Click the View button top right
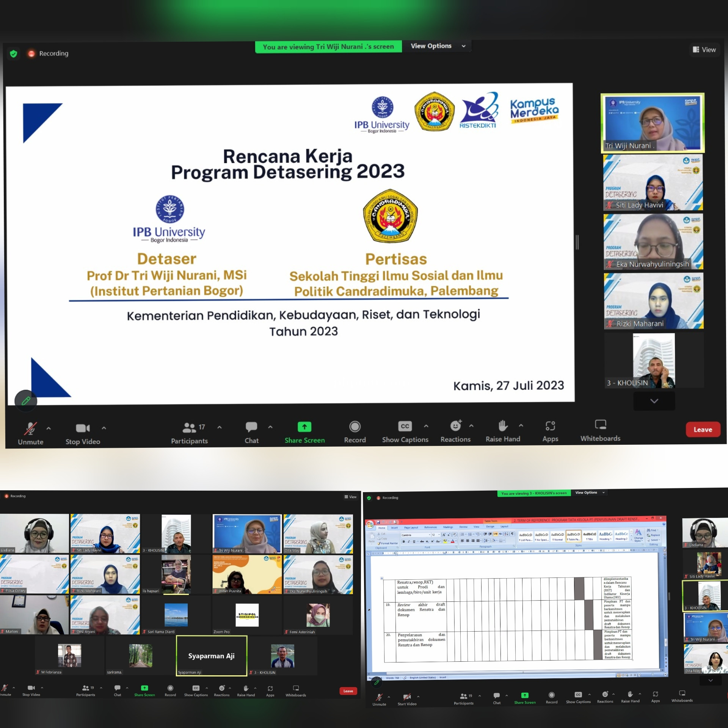The height and width of the screenshot is (728, 728). click(x=704, y=50)
